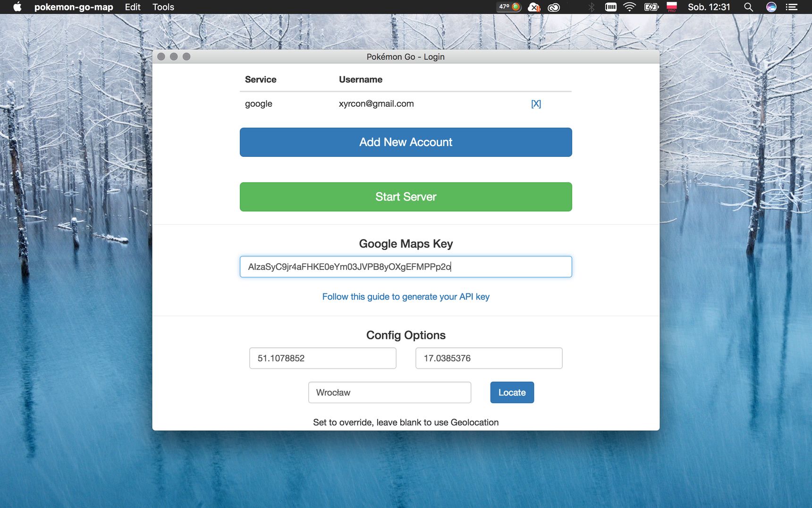Open the Notification Center list icon

[792, 7]
